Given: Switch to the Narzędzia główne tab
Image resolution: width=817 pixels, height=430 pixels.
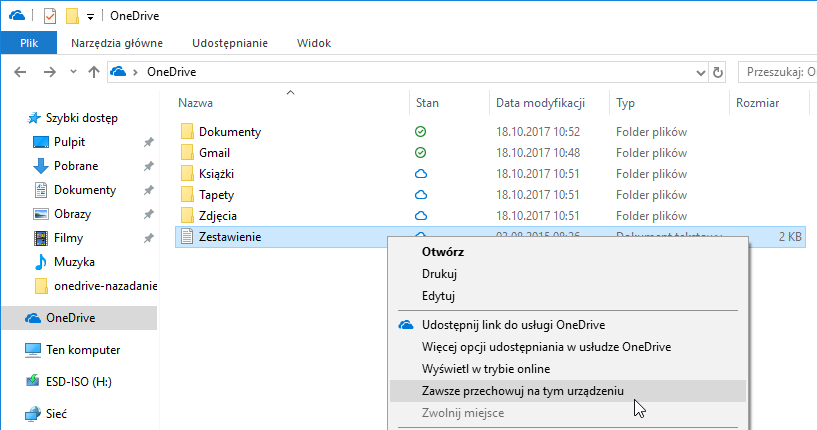Looking at the screenshot, I should point(117,43).
